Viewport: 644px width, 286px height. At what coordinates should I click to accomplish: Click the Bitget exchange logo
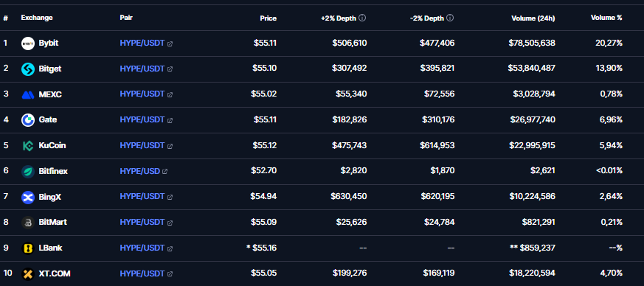point(28,69)
